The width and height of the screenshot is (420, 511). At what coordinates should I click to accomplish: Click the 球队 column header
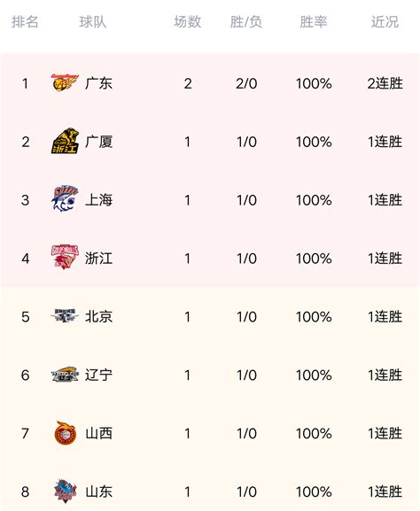(x=93, y=22)
